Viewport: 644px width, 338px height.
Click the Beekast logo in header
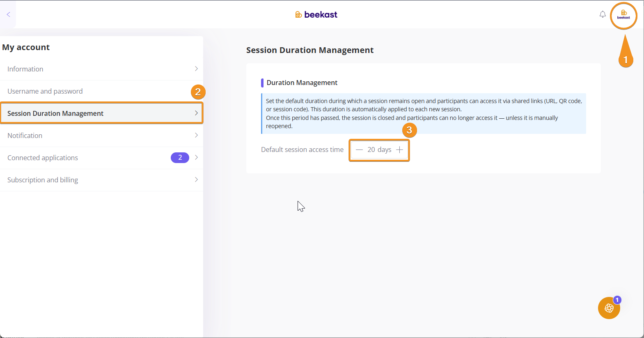coord(316,15)
